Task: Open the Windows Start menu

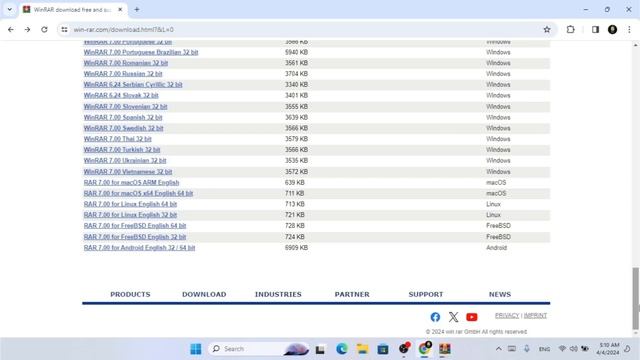Action: pyautogui.click(x=196, y=349)
